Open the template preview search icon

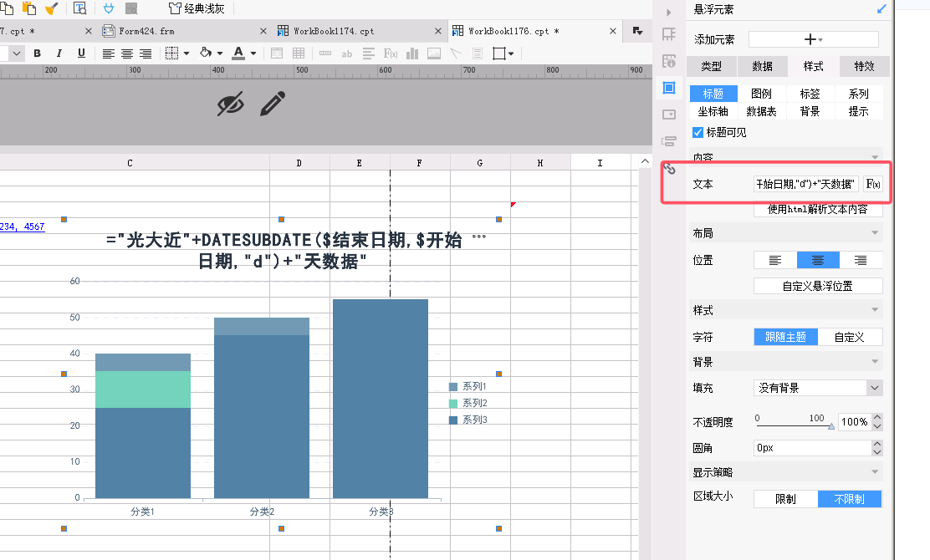(79, 8)
